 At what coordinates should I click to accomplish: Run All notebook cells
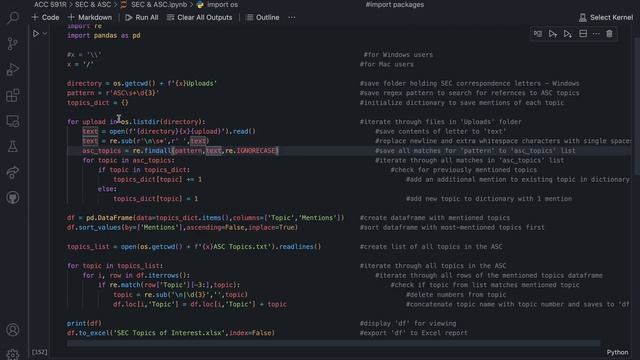142,18
